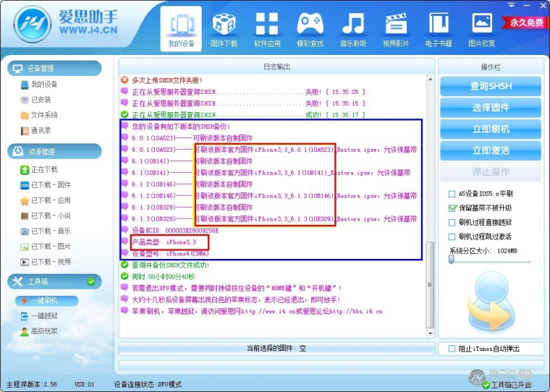Click the 主程序版本:2.56 status text
550x392 pixels.
click(32, 385)
